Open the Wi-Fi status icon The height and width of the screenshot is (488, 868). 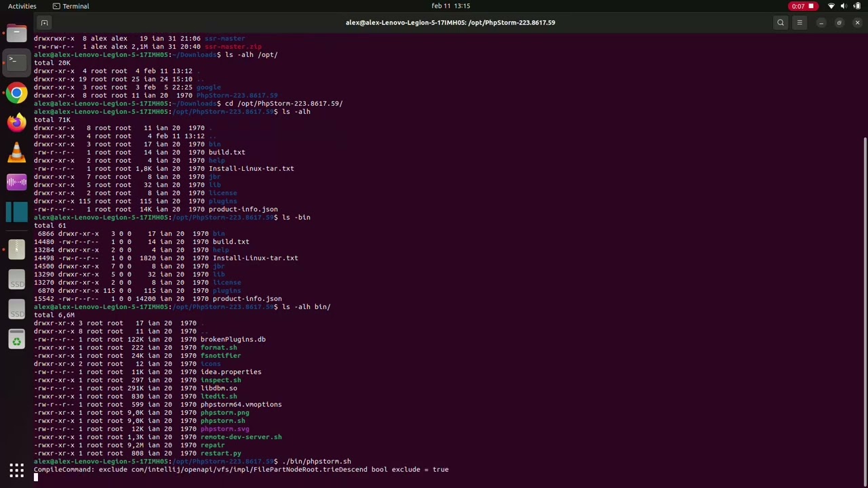pyautogui.click(x=831, y=6)
